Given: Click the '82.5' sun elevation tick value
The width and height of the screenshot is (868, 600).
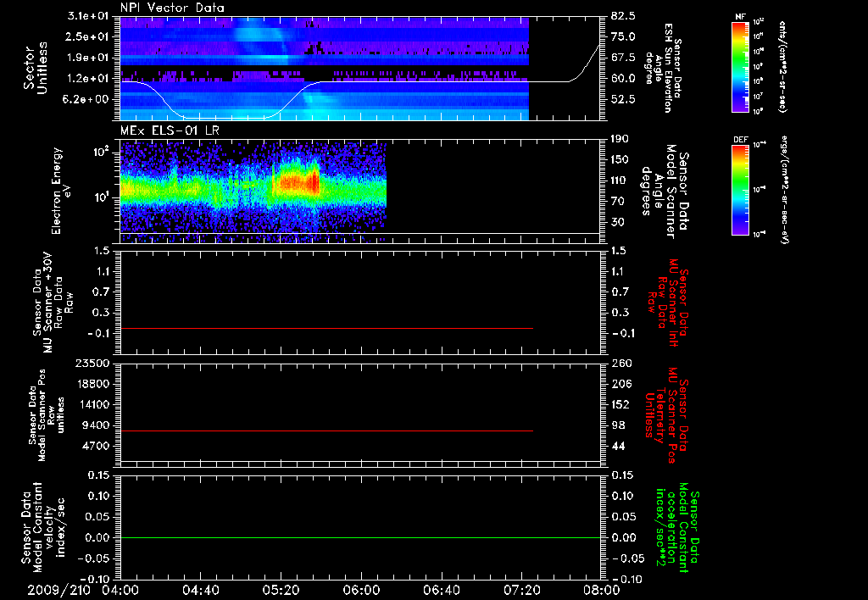Looking at the screenshot, I should 623,16.
